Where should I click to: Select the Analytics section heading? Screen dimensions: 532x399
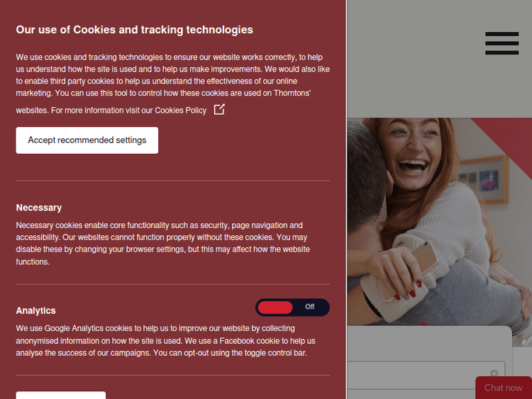[35, 310]
